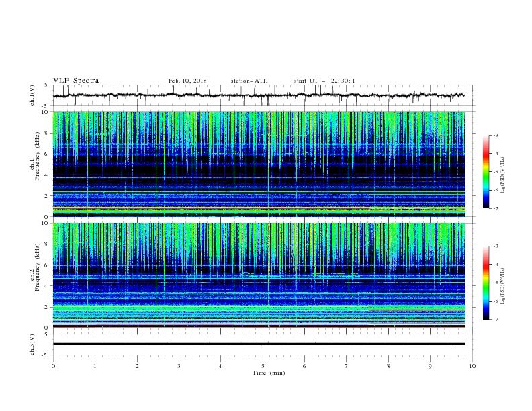The image size is (532, 411).
Task: Click time axis tick label "1"
Action: pos(95,366)
